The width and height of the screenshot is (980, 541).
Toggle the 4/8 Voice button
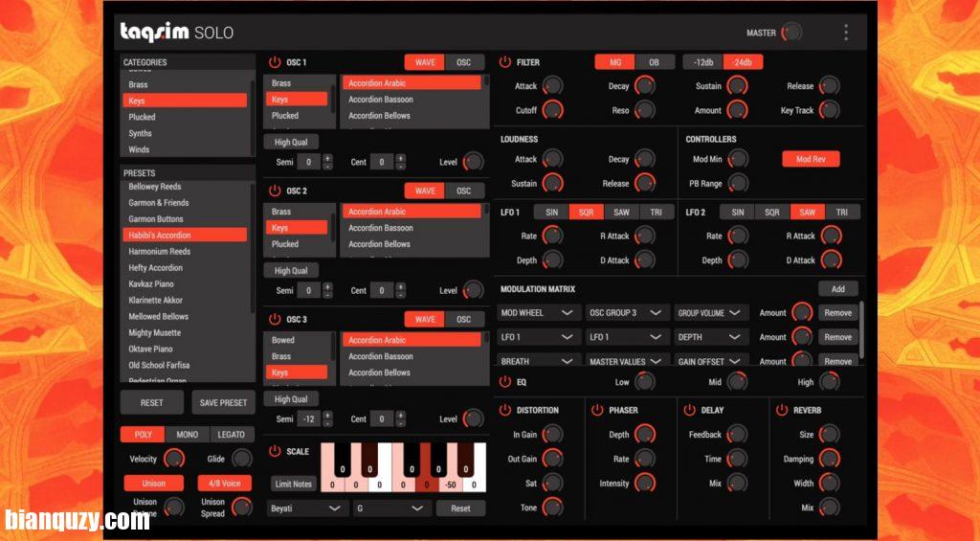click(x=224, y=483)
